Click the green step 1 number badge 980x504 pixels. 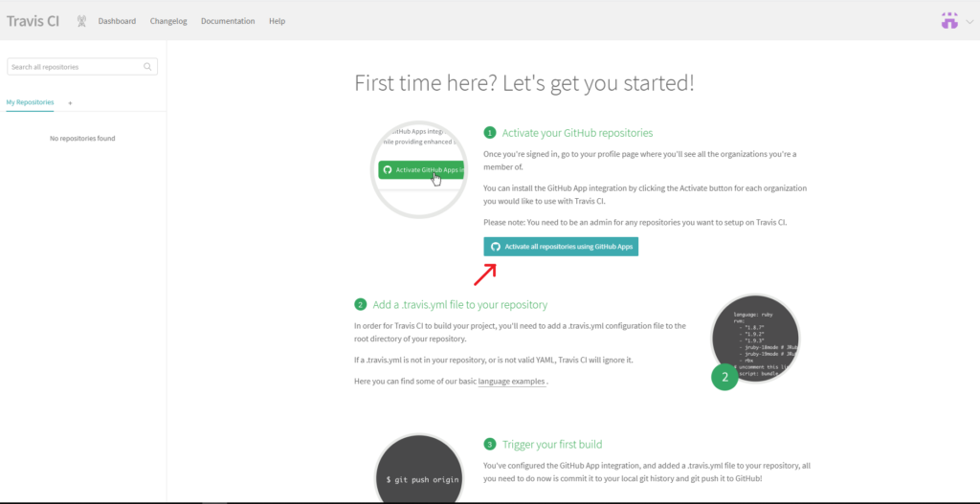coord(490,133)
